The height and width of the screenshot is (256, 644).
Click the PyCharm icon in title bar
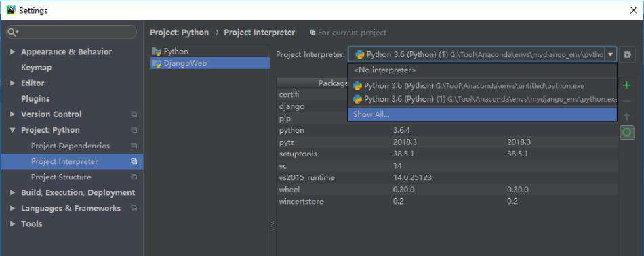click(11, 10)
